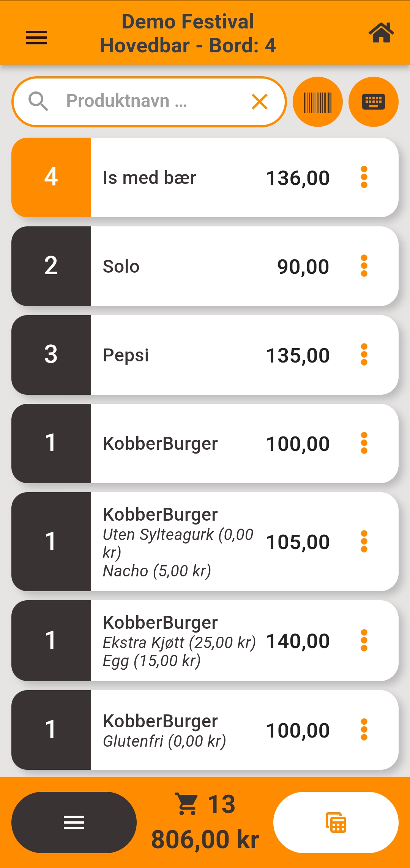Viewport: 410px width, 868px height.
Task: Open the dark bottom menu button
Action: [x=74, y=822]
